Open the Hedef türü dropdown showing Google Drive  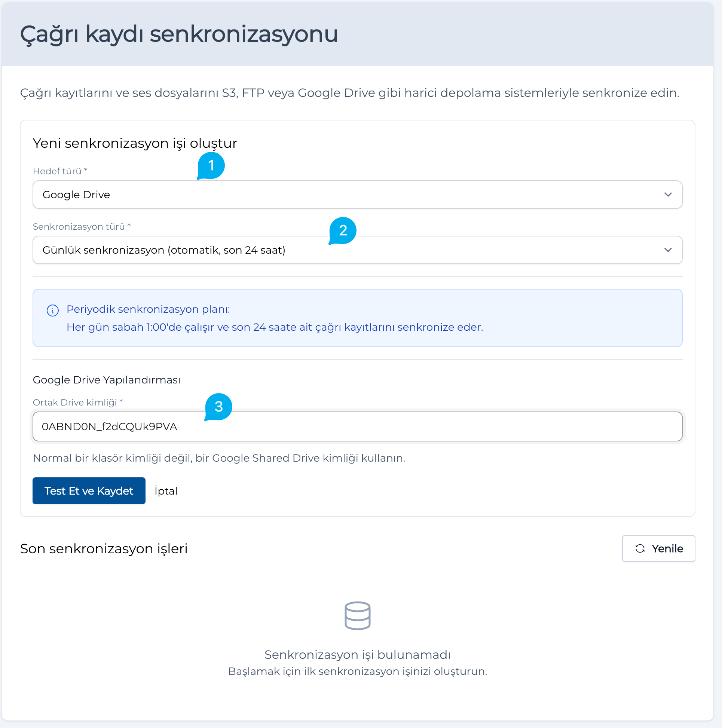coord(357,195)
